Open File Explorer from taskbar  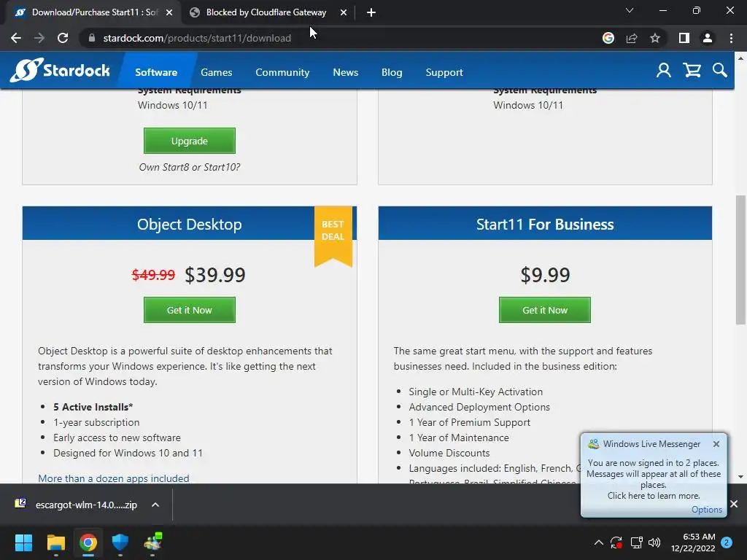click(x=55, y=542)
